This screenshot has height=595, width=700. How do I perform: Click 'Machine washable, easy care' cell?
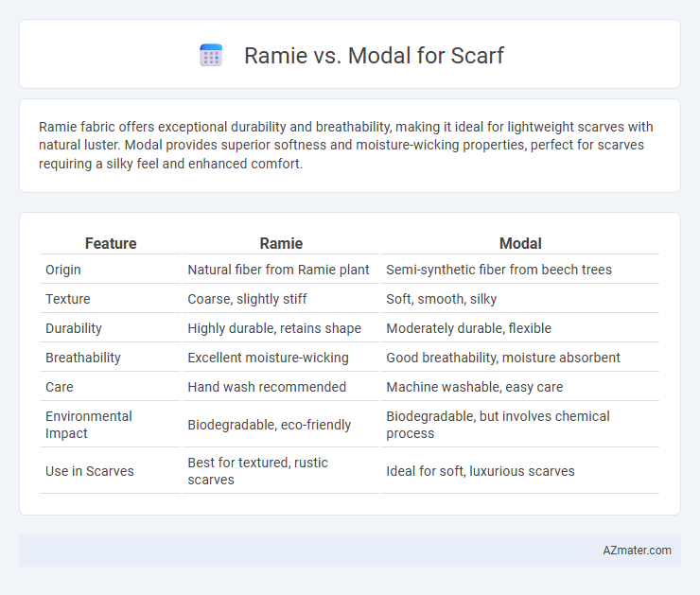[474, 387]
